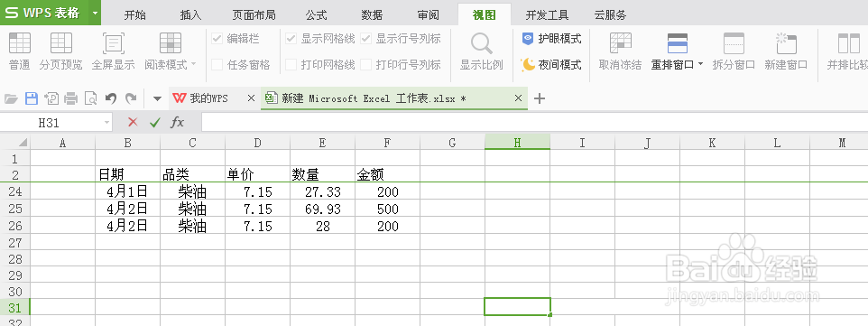Select row 24 header
Image resolution: width=868 pixels, height=326 pixels.
15,191
